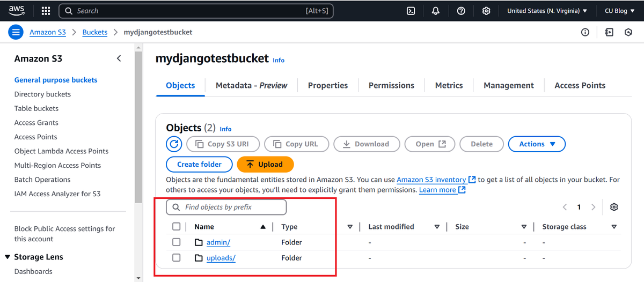Click the Copy S3 URI button

pos(223,144)
